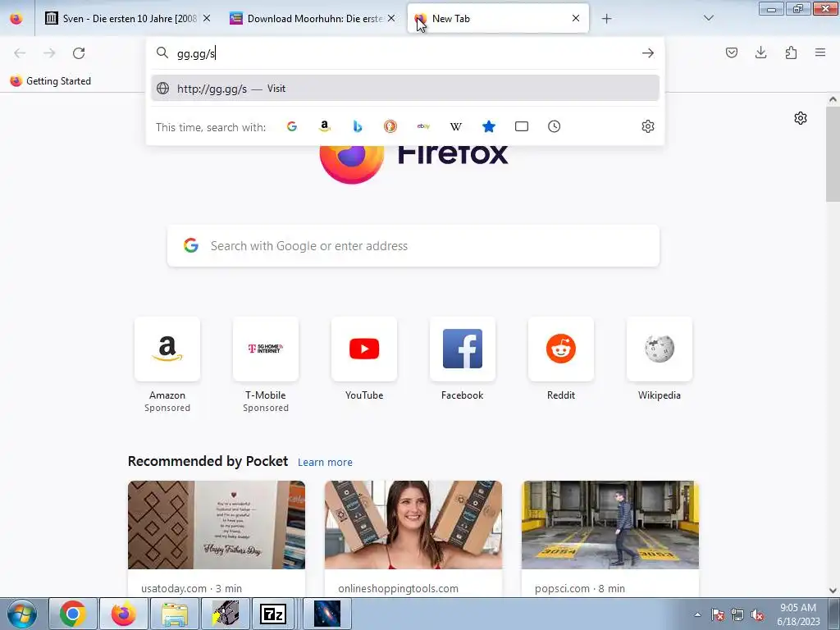The width and height of the screenshot is (840, 630).
Task: Select the http://gg.gg/s Visit suggestion
Action: pyautogui.click(x=405, y=89)
